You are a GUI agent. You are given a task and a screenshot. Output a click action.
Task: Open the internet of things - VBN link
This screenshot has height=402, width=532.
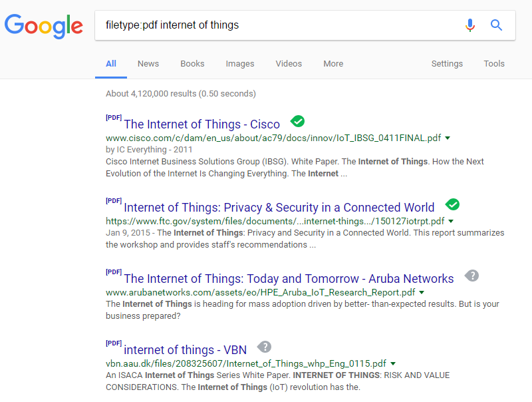pos(186,349)
